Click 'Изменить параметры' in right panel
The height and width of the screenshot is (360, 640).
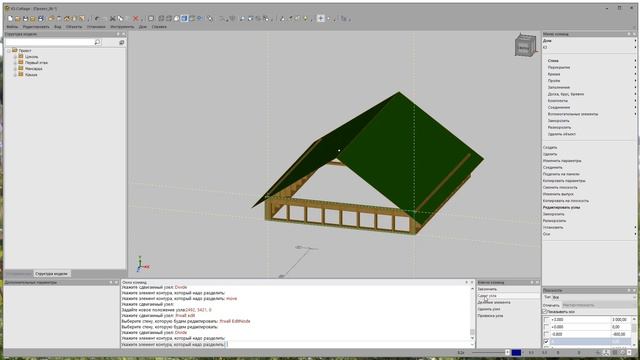[x=562, y=161]
